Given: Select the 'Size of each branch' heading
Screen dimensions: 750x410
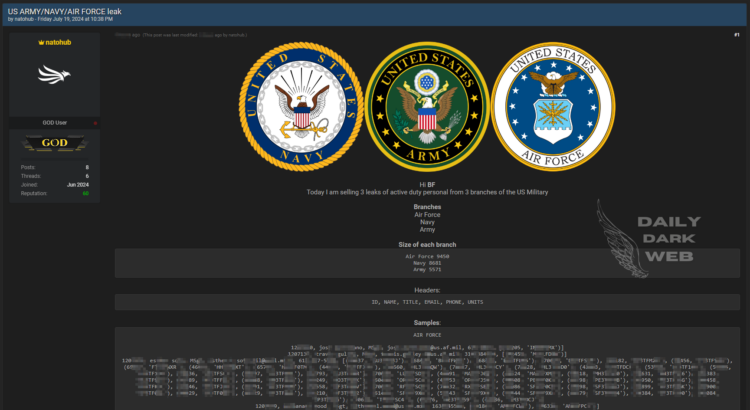Looking at the screenshot, I should (427, 244).
